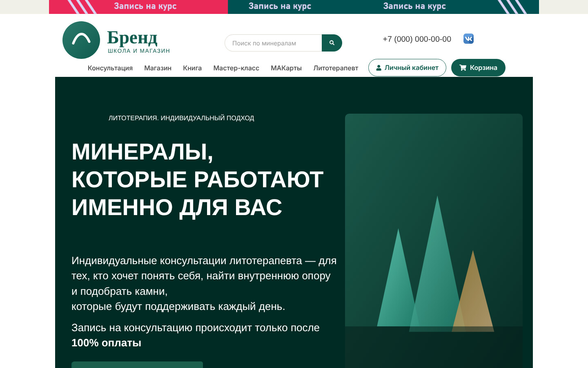The width and height of the screenshot is (588, 368).
Task: Open the VK social network icon
Action: [468, 39]
